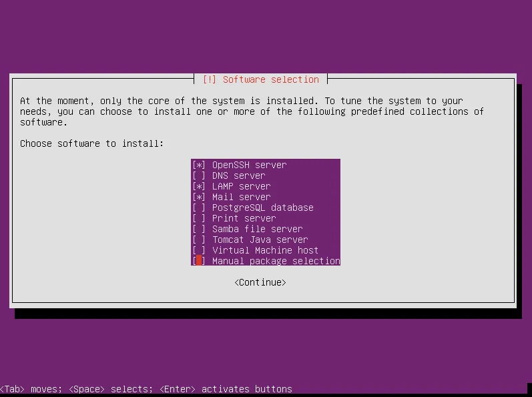Uncheck the LAMP server checkbox

pyautogui.click(x=199, y=186)
